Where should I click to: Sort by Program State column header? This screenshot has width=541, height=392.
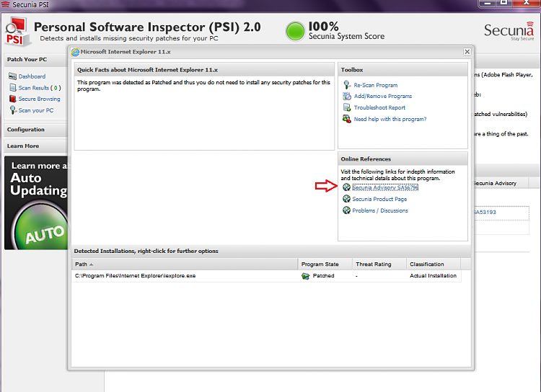(x=325, y=264)
